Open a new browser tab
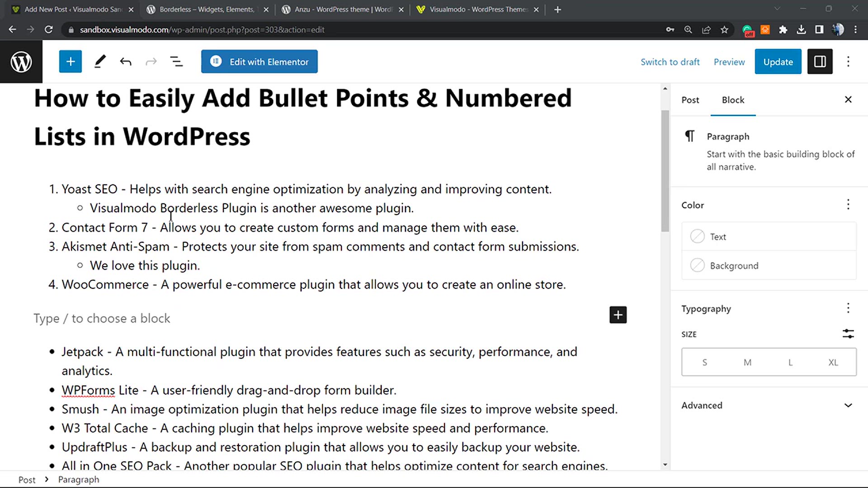Image resolution: width=868 pixels, height=488 pixels. tap(557, 9)
